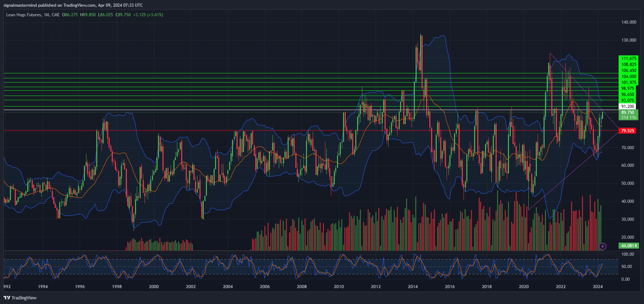Click the published-on TradingView.com header text
The height and width of the screenshot is (304, 644).
tap(73, 5)
